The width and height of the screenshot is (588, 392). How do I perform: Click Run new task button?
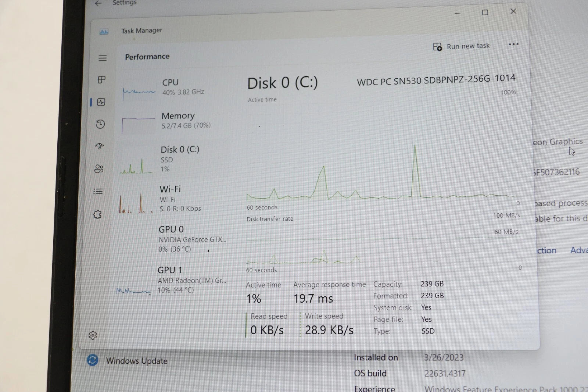(461, 46)
